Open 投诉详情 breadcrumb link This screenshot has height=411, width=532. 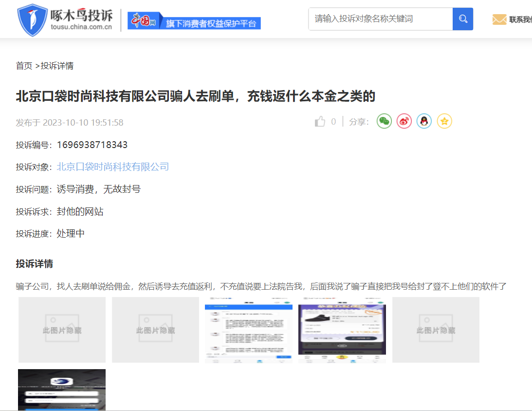[x=57, y=66]
